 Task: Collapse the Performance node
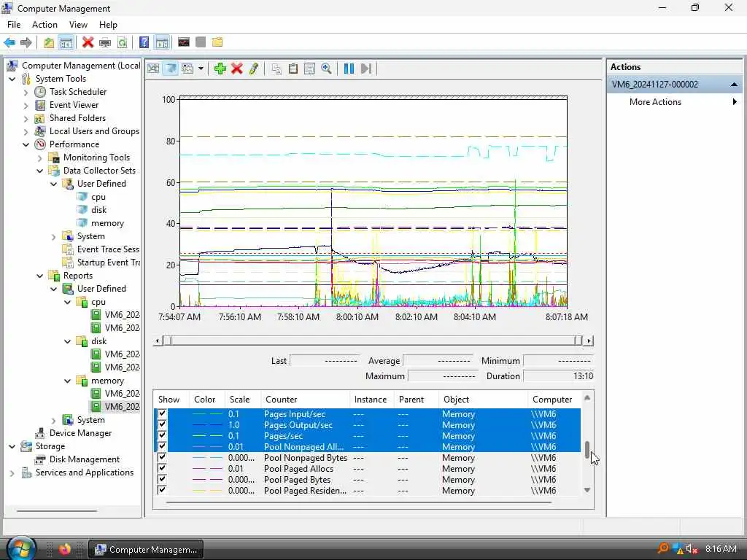(26, 145)
